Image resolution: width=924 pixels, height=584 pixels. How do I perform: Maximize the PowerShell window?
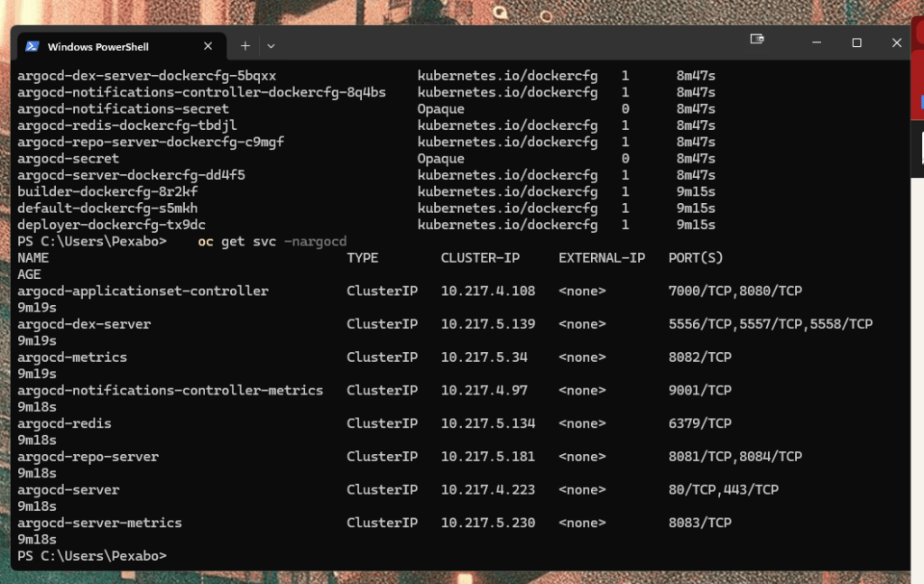coord(857,42)
